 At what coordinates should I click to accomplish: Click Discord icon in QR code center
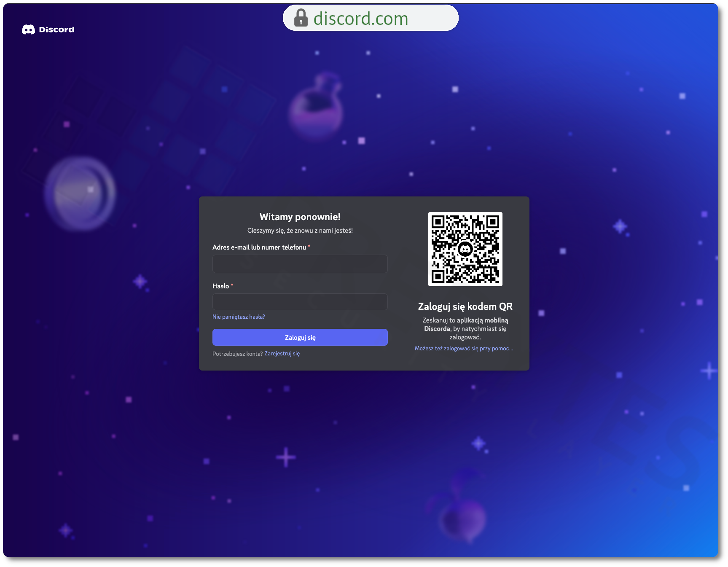[465, 249]
